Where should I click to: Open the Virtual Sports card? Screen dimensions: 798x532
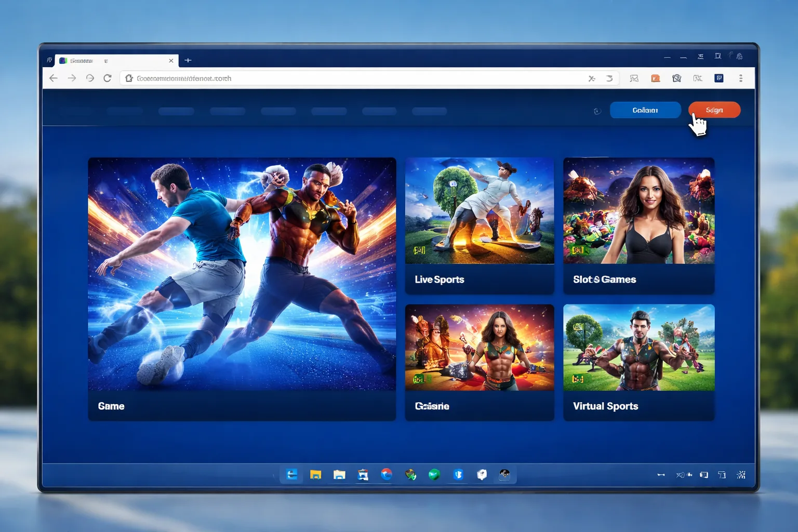[639, 362]
